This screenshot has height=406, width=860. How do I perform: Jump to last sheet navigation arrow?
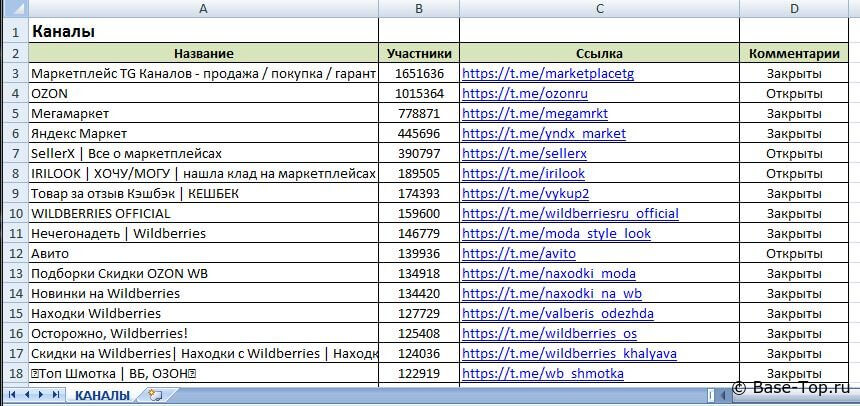pyautogui.click(x=54, y=396)
